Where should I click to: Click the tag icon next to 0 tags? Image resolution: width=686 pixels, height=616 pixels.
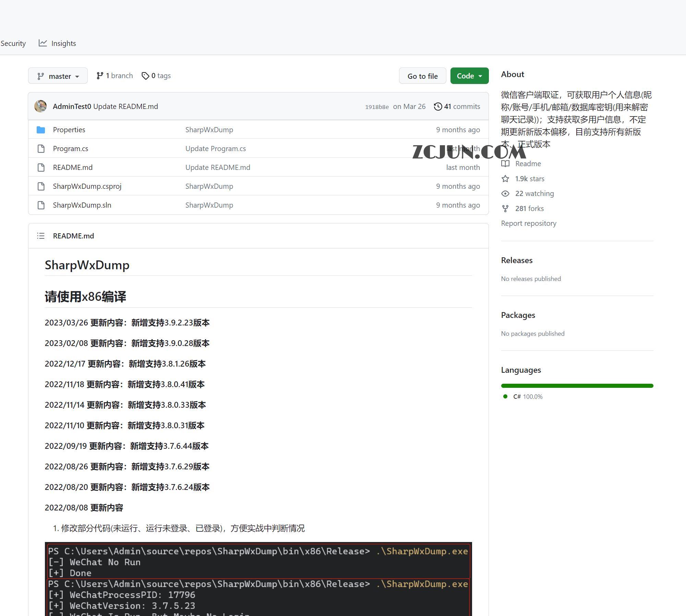[146, 76]
